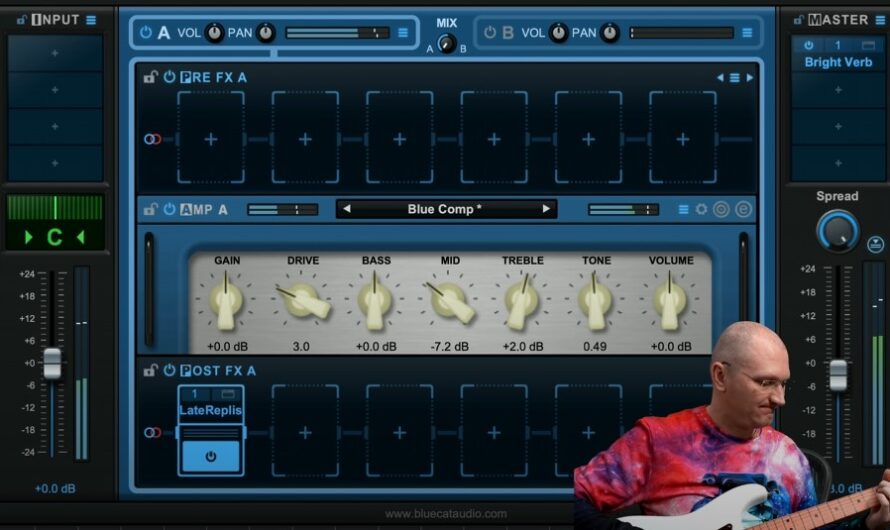Open LateReplis plugin window icon
Viewport: 890px width, 530px height.
[228, 394]
